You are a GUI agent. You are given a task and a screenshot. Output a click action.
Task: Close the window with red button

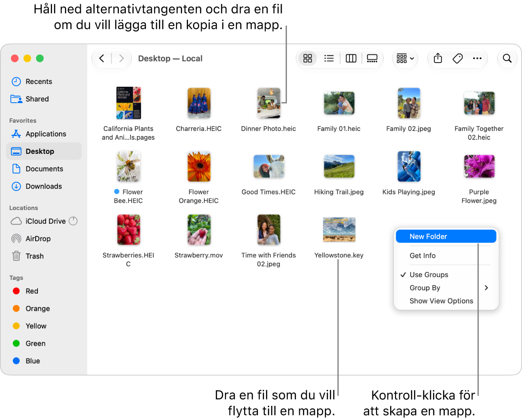[15, 58]
